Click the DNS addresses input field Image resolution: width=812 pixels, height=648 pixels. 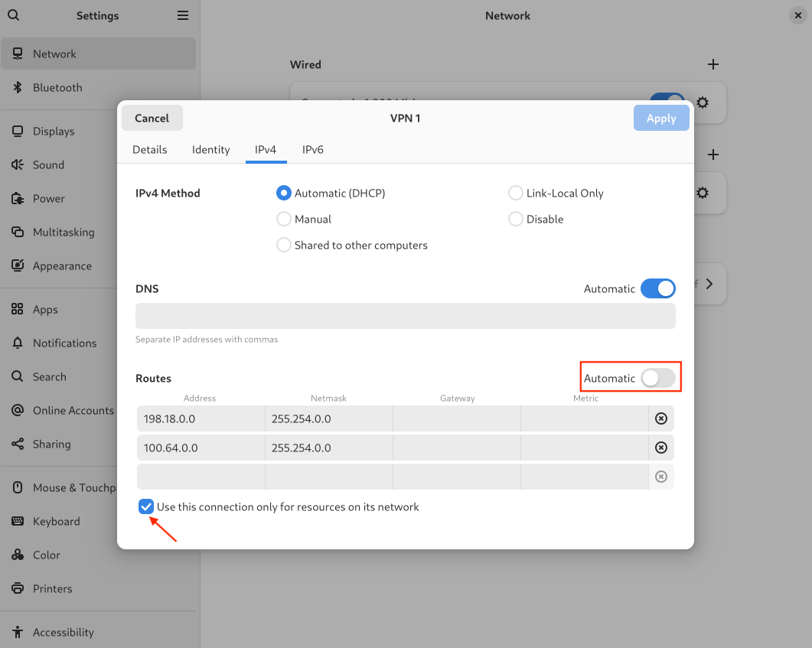tap(406, 316)
